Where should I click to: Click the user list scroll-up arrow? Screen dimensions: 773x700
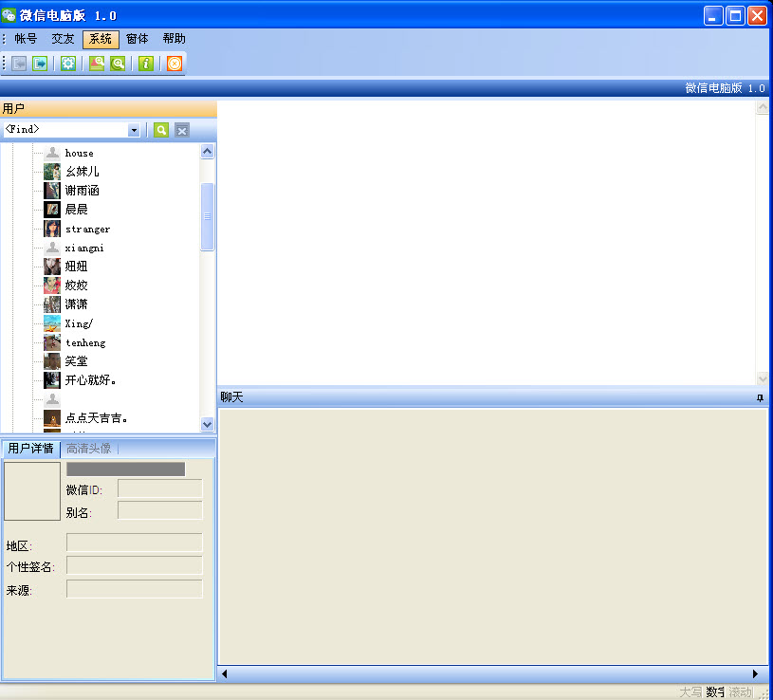(x=208, y=152)
